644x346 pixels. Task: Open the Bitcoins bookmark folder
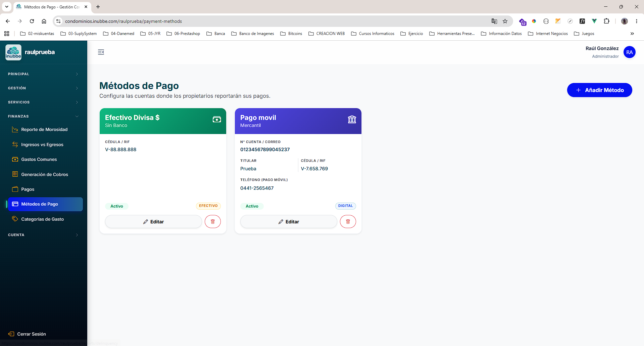tap(291, 34)
